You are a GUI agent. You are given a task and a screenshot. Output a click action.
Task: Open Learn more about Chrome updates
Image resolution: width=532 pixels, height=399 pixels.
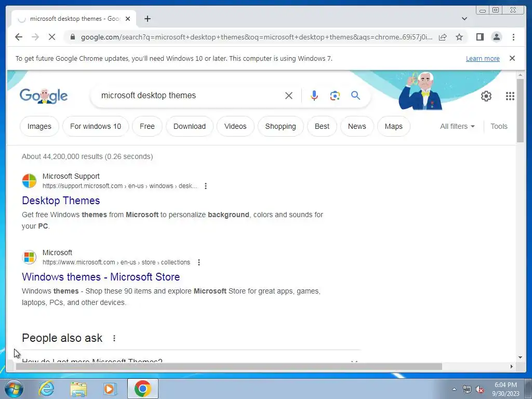tap(483, 58)
